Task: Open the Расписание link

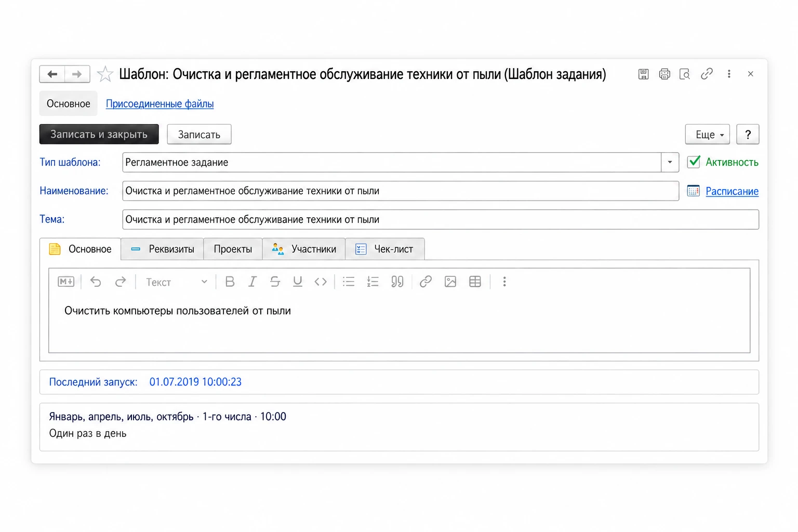Action: pyautogui.click(x=731, y=191)
